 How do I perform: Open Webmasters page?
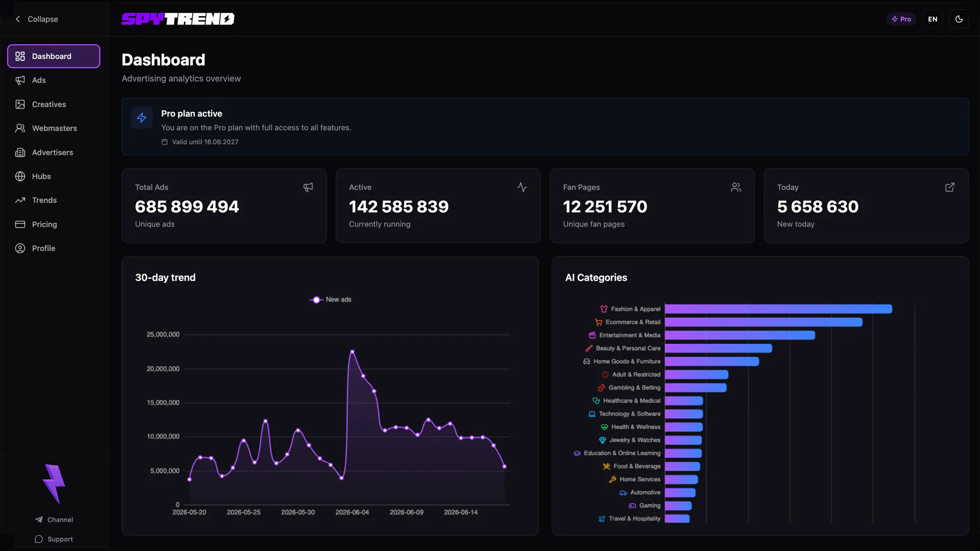pyautogui.click(x=54, y=128)
